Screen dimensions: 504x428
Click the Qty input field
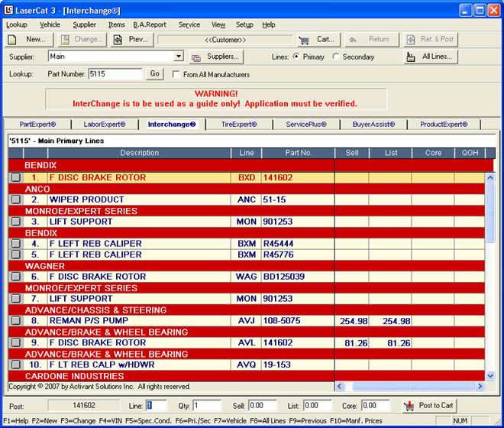[206, 406]
